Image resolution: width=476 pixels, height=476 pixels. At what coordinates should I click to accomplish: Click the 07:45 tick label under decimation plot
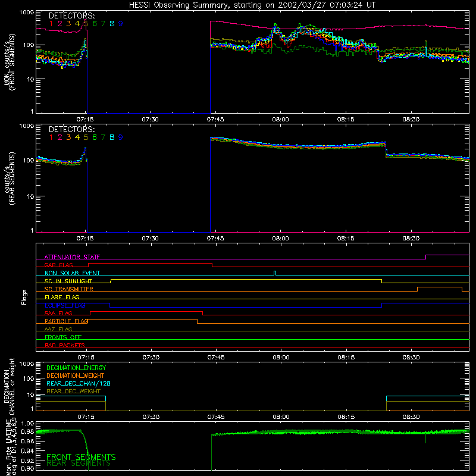click(x=216, y=417)
